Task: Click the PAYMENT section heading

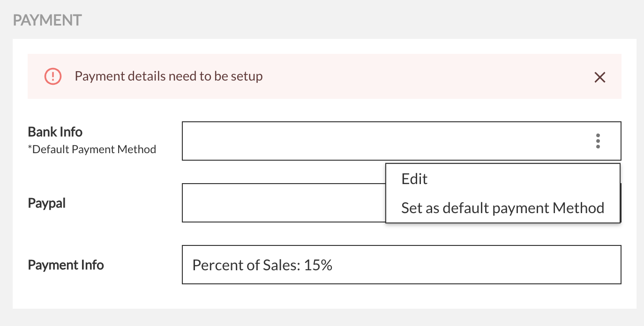Action: tap(47, 20)
